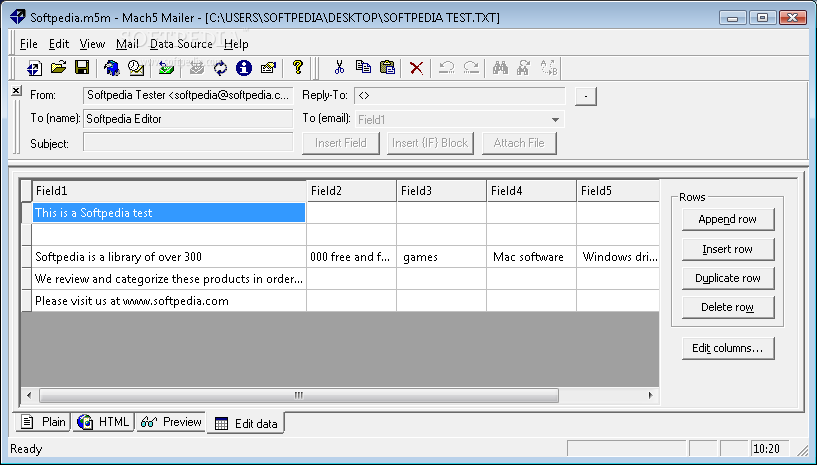Click the scheduled send clock envelope icon
This screenshot has height=465, width=817.
point(135,68)
